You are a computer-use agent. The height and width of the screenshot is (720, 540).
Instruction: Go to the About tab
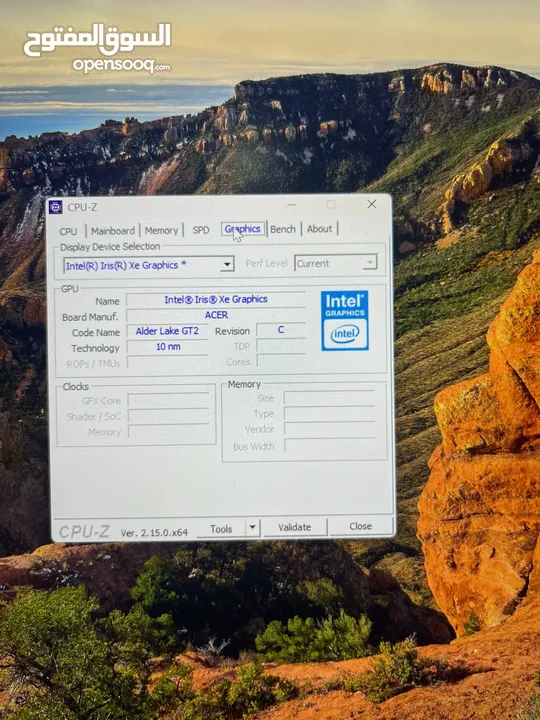pyautogui.click(x=319, y=228)
